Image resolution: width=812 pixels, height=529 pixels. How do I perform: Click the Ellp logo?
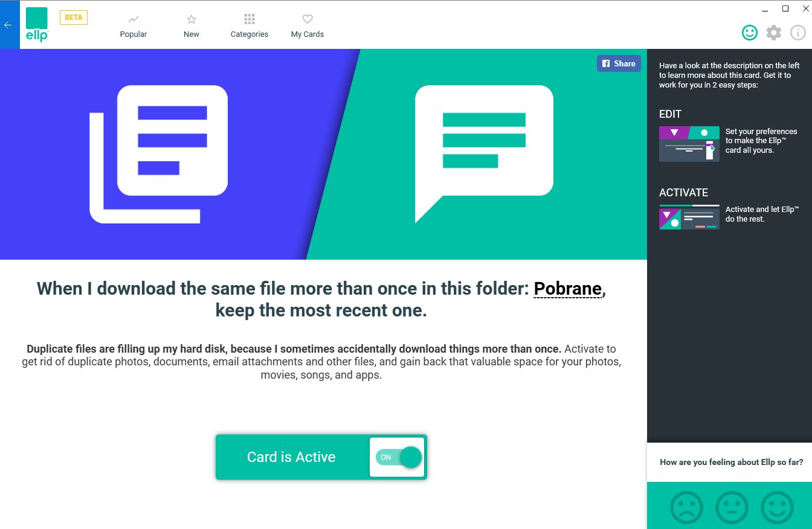(37, 25)
